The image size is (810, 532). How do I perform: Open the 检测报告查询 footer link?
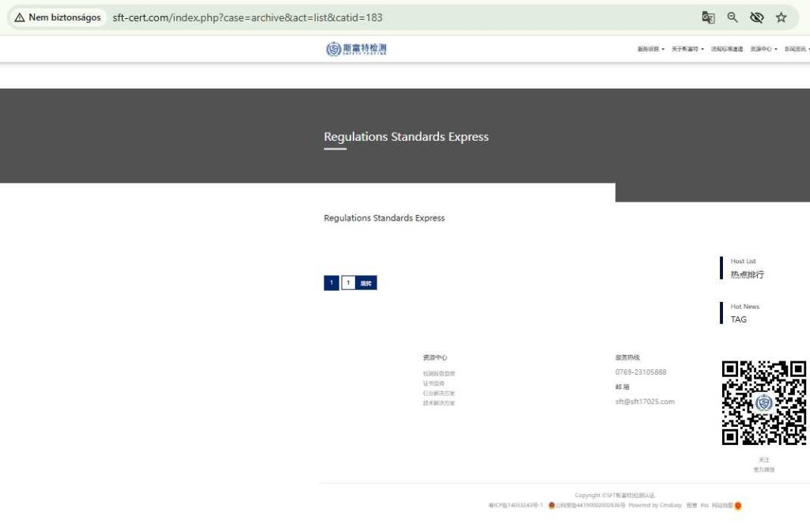point(439,373)
